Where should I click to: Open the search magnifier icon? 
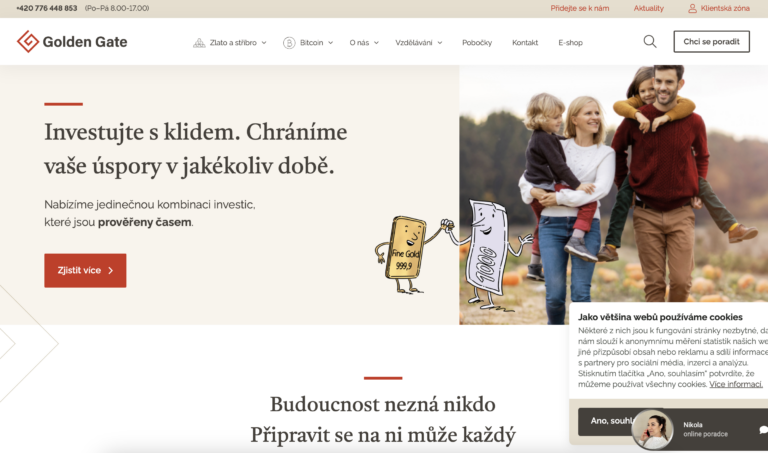tap(650, 42)
